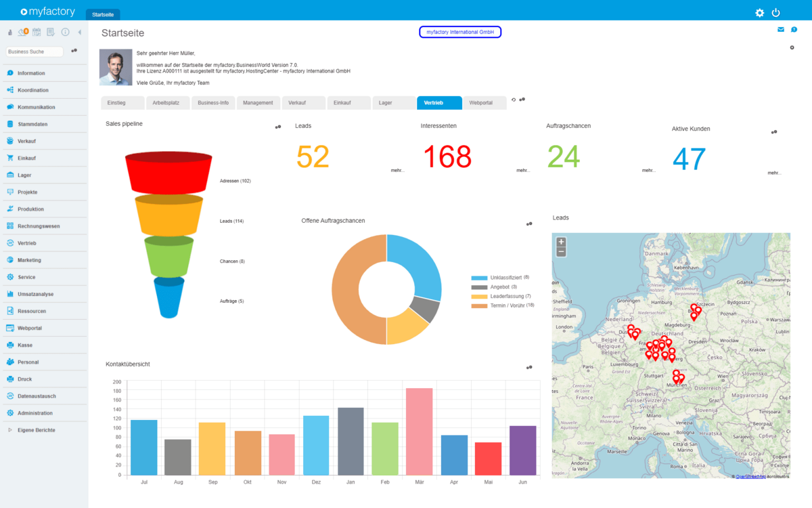Zoom in on the Leads map
Screen dimensions: 812x508
point(561,242)
